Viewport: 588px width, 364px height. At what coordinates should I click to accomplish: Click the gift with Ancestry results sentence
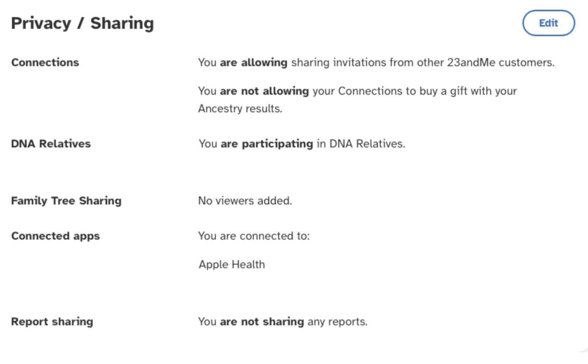tap(357, 91)
